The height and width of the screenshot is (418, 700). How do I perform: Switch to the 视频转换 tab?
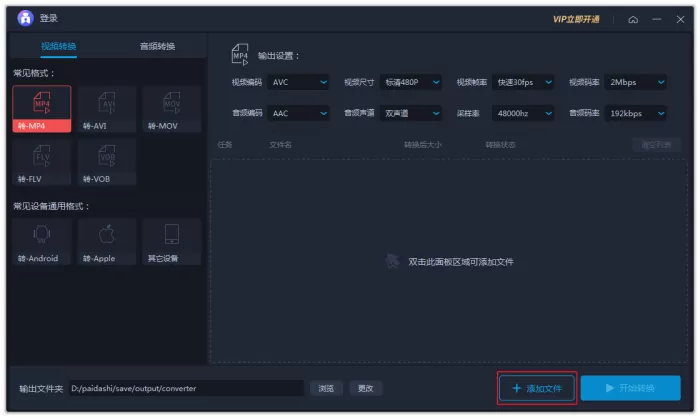point(58,46)
